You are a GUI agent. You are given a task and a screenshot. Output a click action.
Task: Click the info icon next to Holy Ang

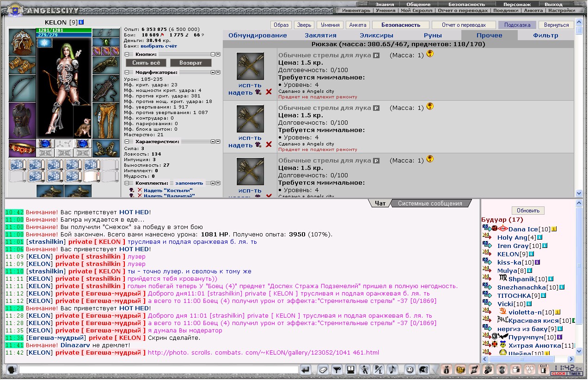coord(539,237)
